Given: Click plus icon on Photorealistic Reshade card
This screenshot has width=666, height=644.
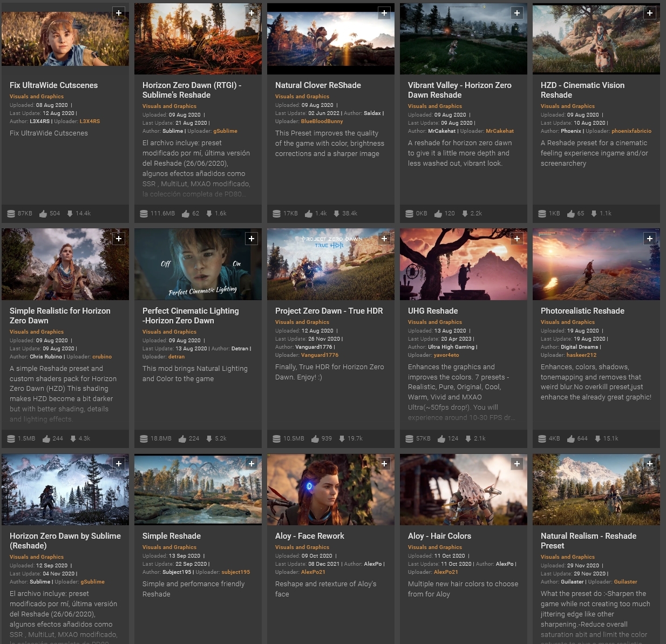Looking at the screenshot, I should (x=650, y=239).
